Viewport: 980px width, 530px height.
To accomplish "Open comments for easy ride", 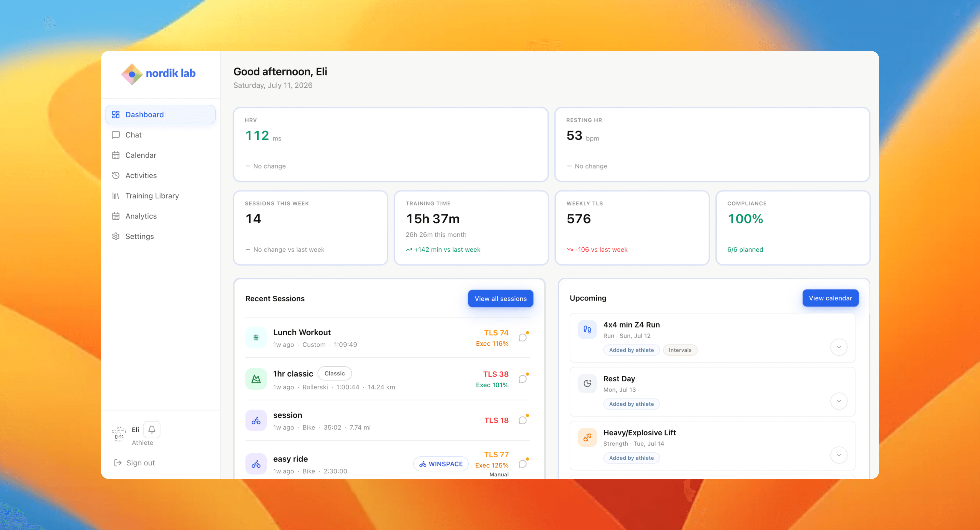I will tap(523, 463).
